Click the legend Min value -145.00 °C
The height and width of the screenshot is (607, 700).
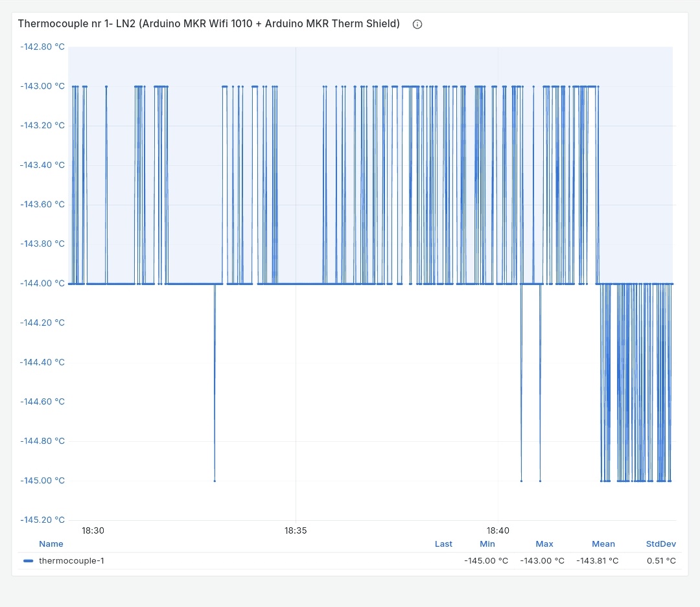(486, 561)
